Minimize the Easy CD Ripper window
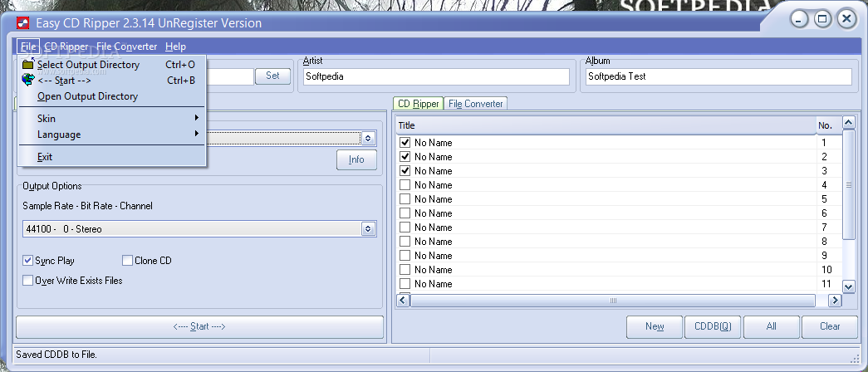The image size is (868, 372). pyautogui.click(x=799, y=19)
